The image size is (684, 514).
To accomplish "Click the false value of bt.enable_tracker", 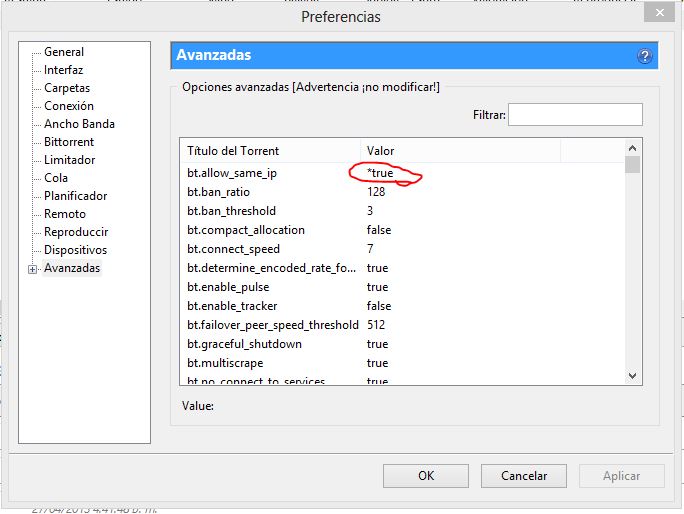I will coord(379,306).
